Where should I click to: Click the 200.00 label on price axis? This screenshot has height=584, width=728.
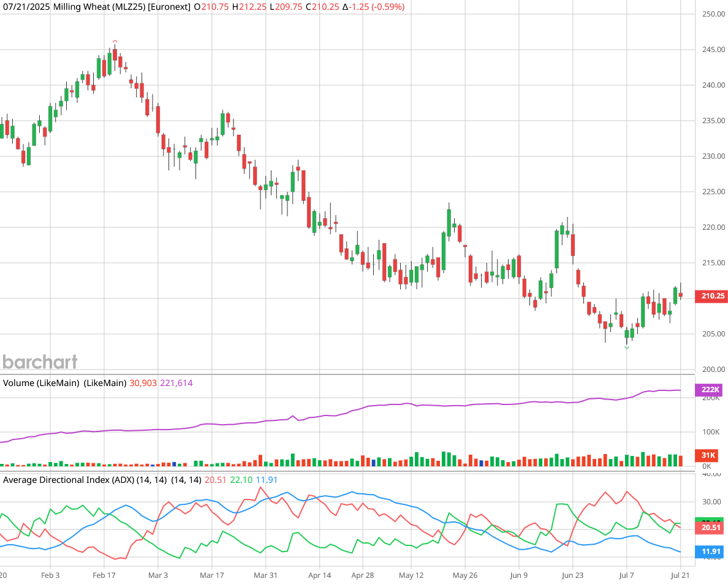[713, 370]
